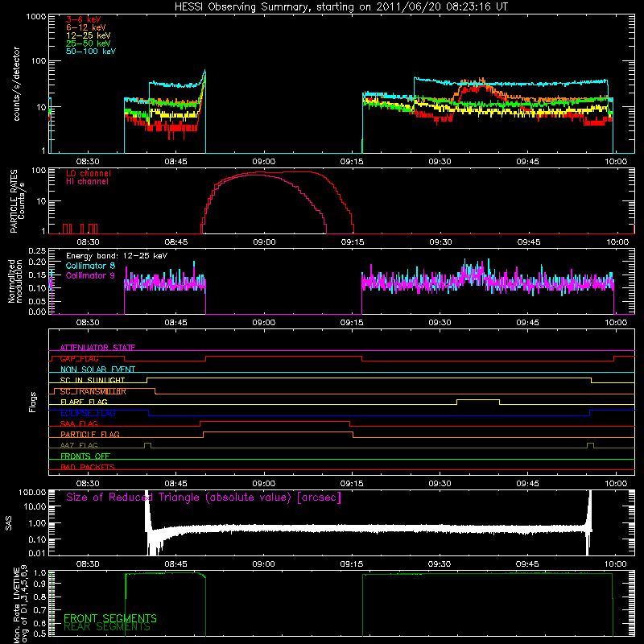Click the NON_SOLAR_EVENT flag label
This screenshot has width=644, height=644.
pos(97,369)
